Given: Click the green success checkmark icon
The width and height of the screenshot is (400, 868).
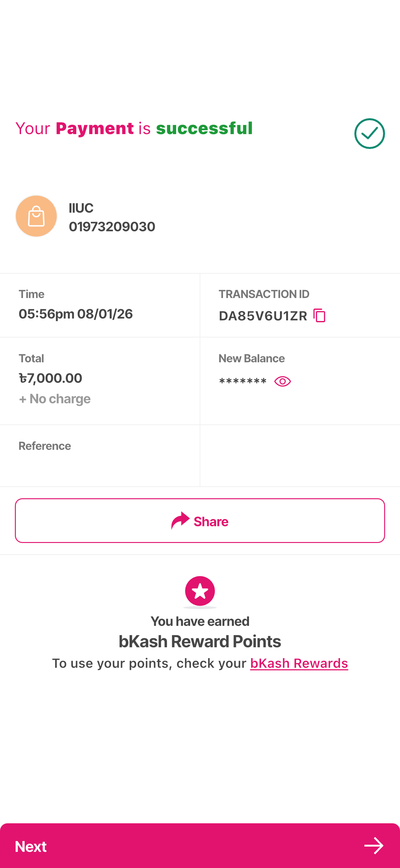Looking at the screenshot, I should pyautogui.click(x=369, y=133).
